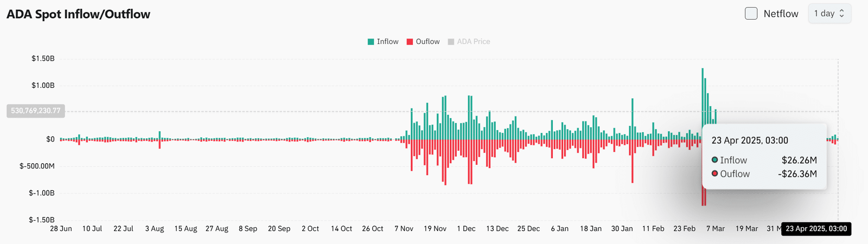Click the 23 Apr 2025 crosshair date tag
Viewport: 868px width, 244px height.
click(x=816, y=229)
